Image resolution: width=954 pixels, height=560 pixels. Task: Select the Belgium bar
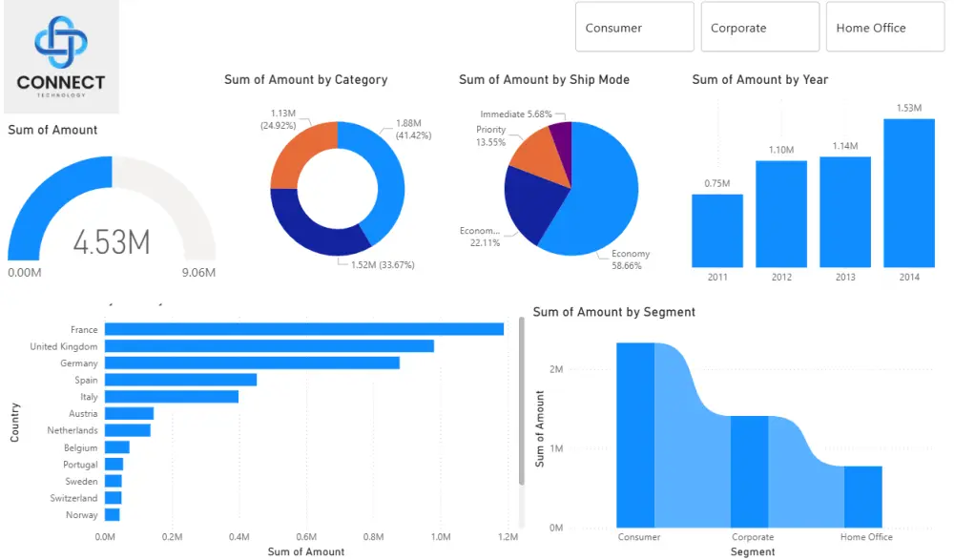point(116,447)
